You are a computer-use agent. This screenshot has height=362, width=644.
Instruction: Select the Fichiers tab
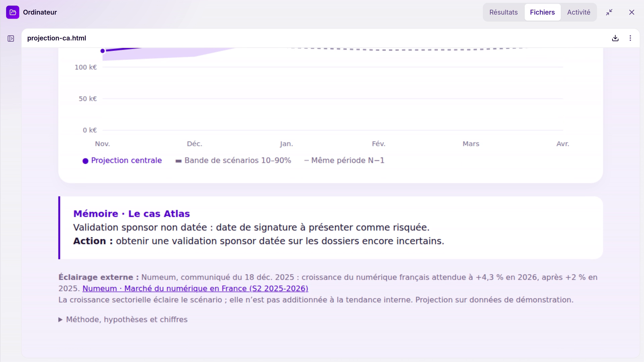542,12
